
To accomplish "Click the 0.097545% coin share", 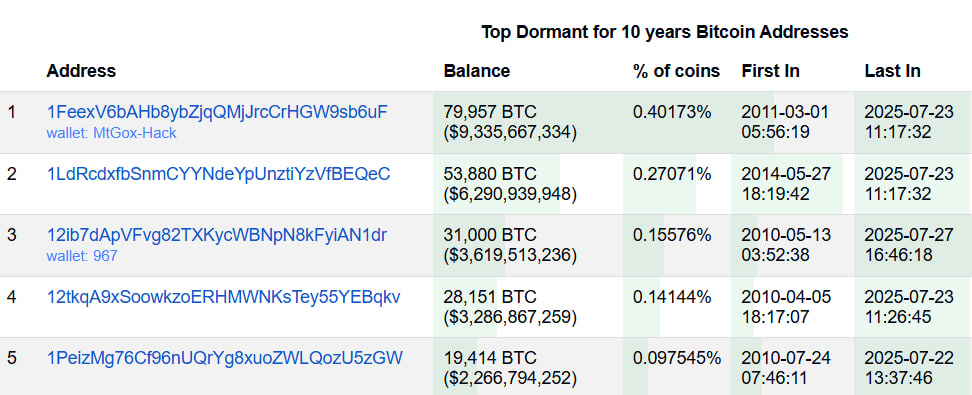I will tap(677, 358).
